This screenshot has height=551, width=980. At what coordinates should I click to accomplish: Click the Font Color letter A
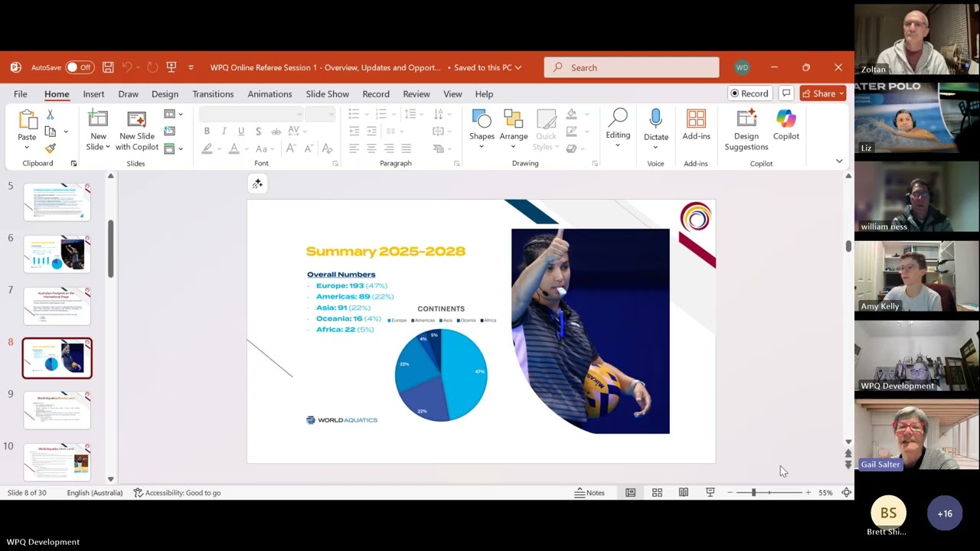[x=234, y=148]
